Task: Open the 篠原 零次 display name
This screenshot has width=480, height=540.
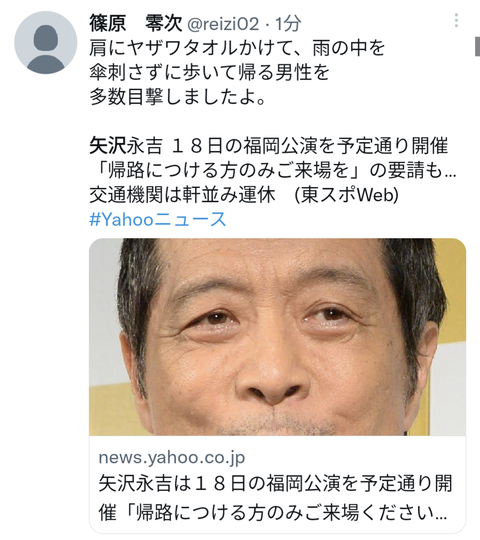Action: pos(136,23)
